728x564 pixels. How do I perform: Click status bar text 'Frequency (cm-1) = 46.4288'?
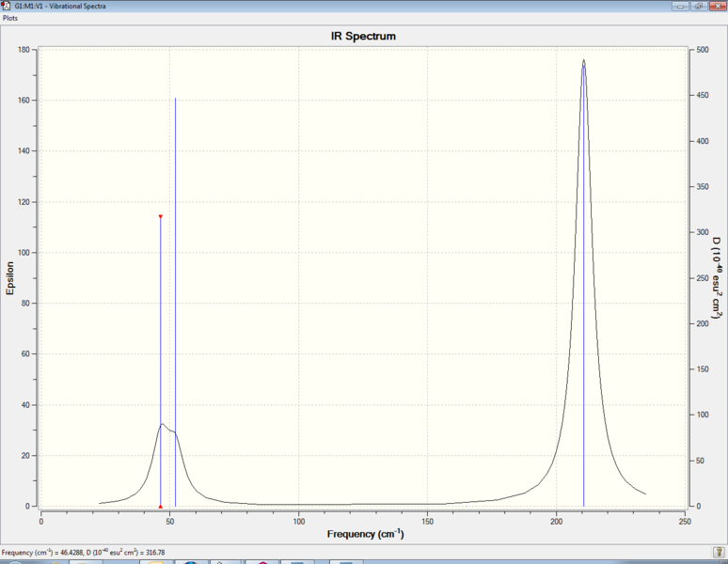click(x=42, y=553)
